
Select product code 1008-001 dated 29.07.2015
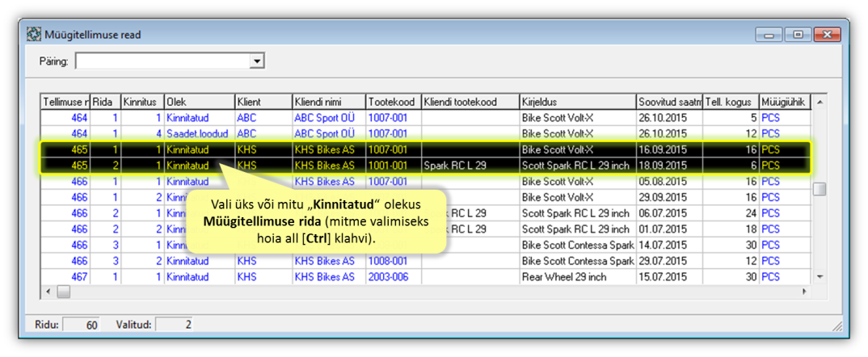(394, 261)
